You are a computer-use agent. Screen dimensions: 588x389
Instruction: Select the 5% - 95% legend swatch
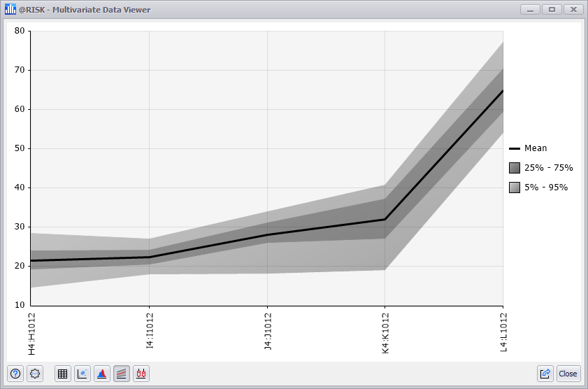pos(515,188)
